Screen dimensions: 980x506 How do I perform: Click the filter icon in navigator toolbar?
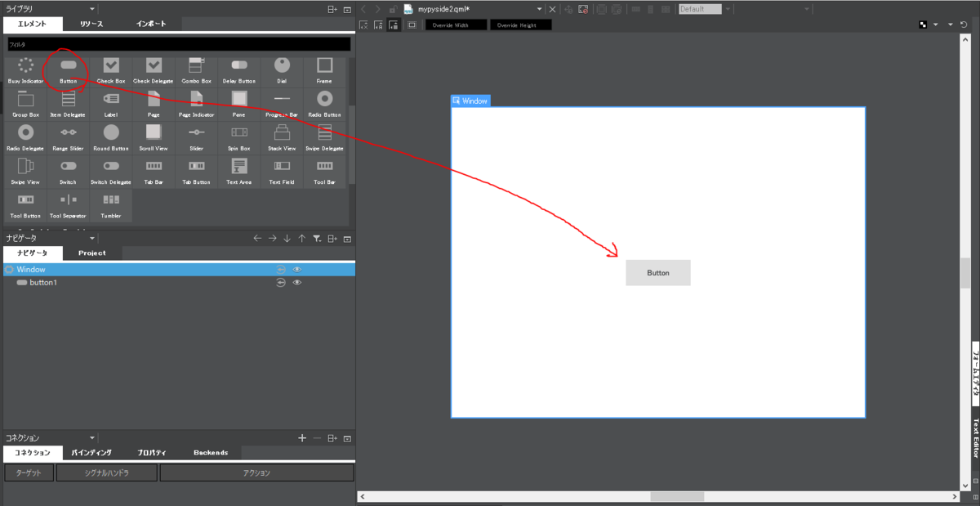click(317, 238)
